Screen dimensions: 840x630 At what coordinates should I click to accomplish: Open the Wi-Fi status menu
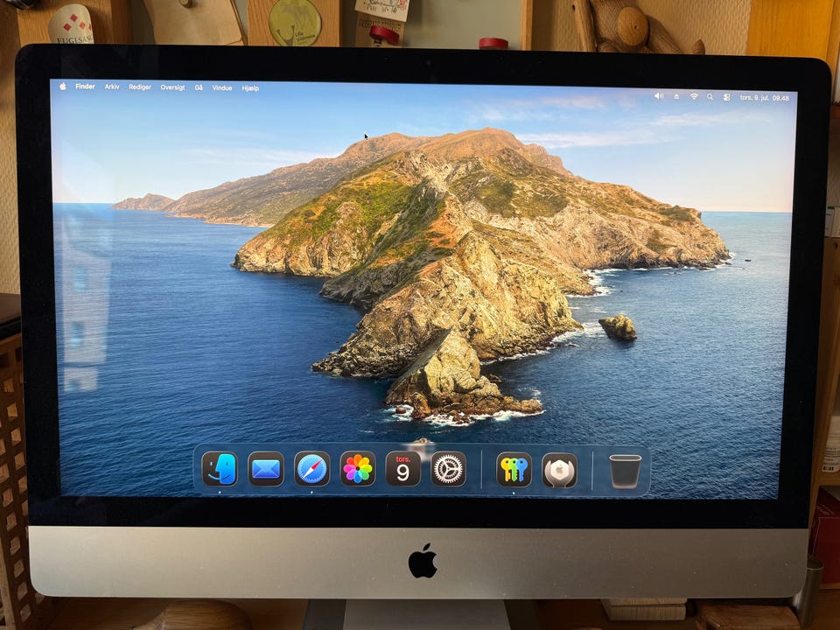694,96
